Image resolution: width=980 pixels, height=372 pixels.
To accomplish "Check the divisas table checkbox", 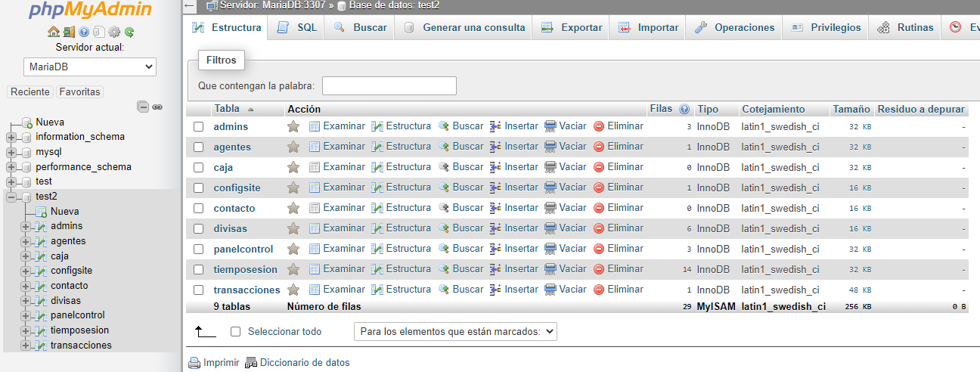I will pos(199,229).
